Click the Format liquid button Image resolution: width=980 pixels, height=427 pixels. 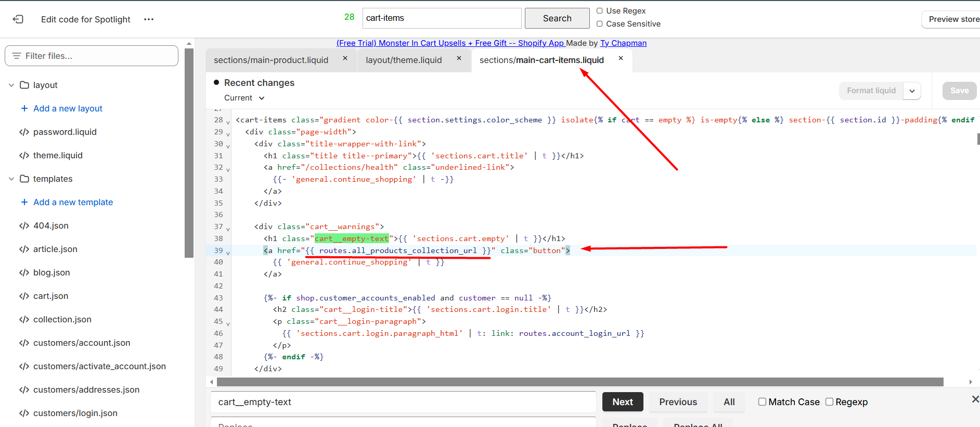871,91
